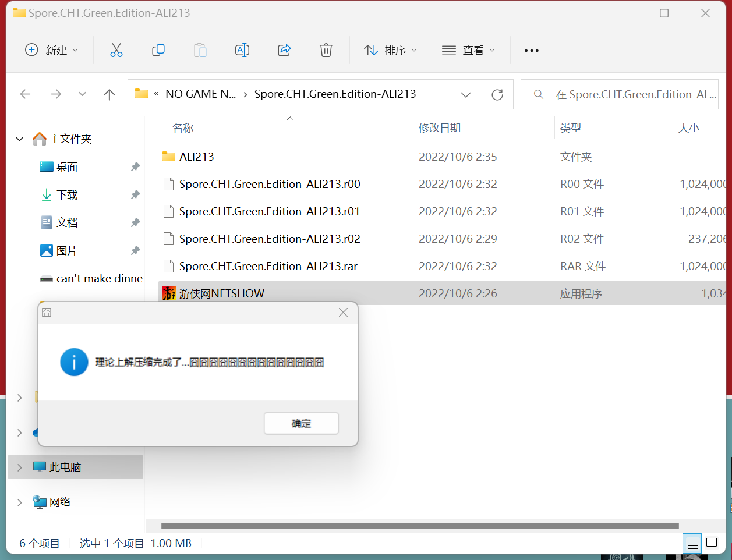This screenshot has width=732, height=560.
Task: Collapse the 主文件夹 tree node
Action: point(20,139)
